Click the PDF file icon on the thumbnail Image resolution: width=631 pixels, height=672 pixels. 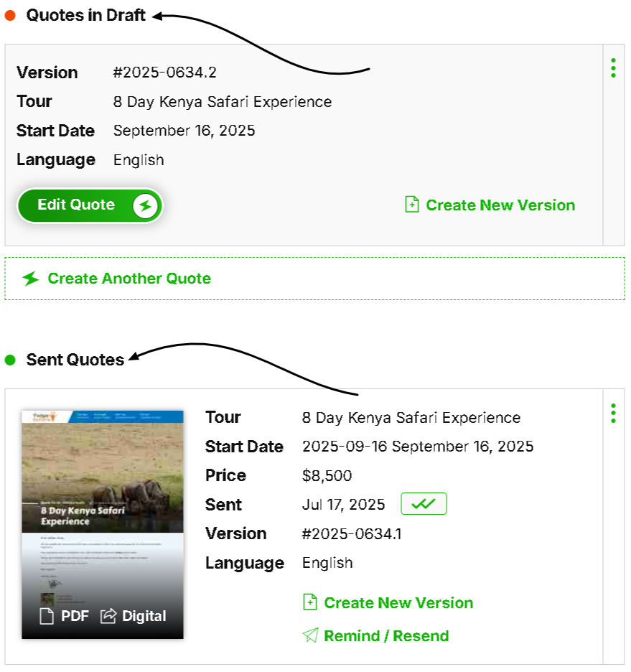coord(47,616)
